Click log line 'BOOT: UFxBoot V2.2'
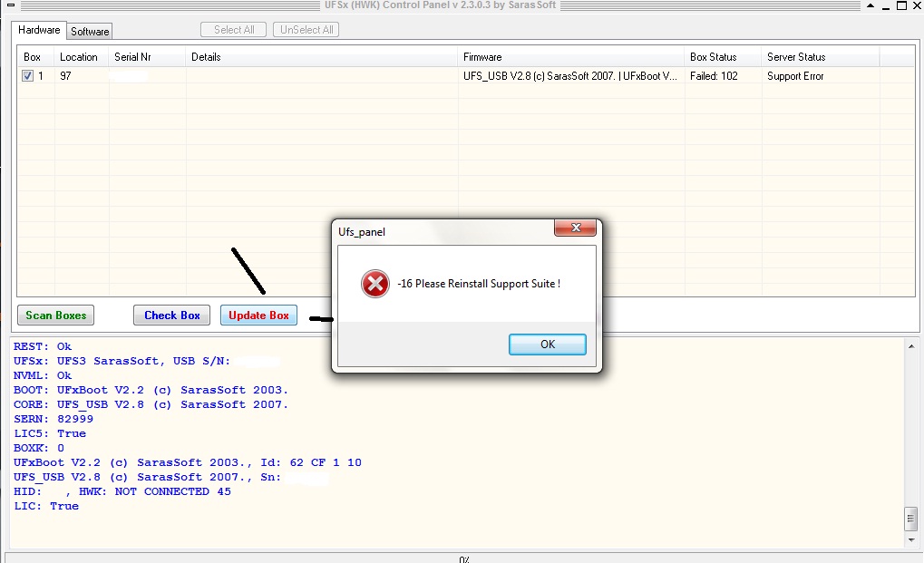 [x=151, y=391]
